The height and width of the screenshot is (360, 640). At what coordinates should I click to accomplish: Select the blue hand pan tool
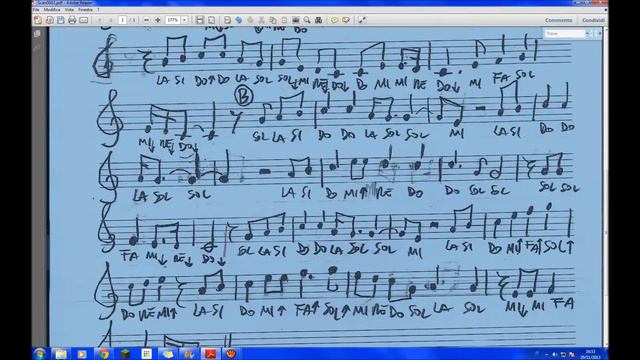point(238,20)
